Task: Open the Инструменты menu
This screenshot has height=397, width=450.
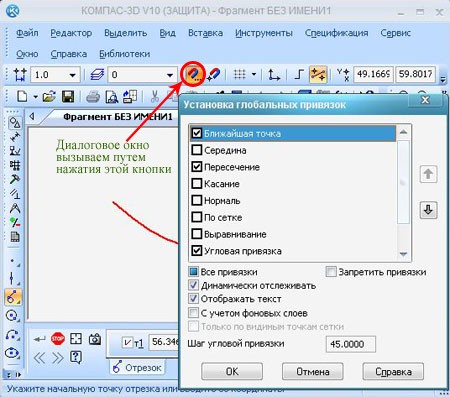Action: tap(264, 33)
